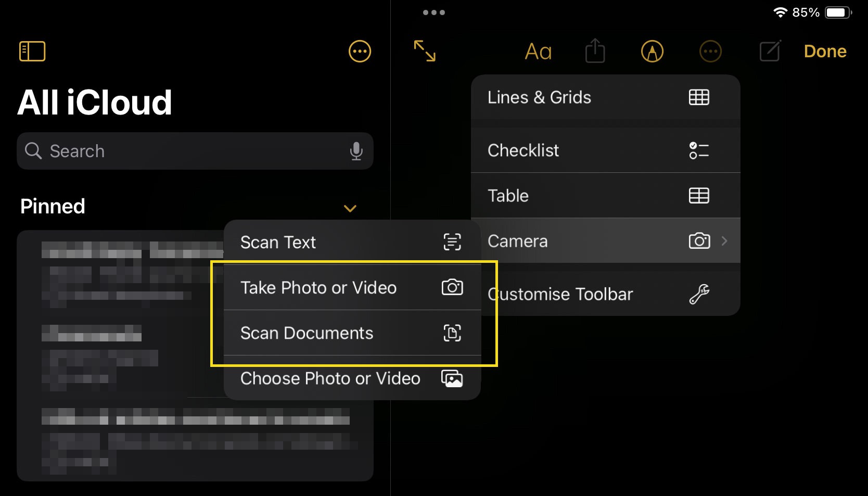Tap the battery indicator
868x496 pixels.
click(x=838, y=12)
